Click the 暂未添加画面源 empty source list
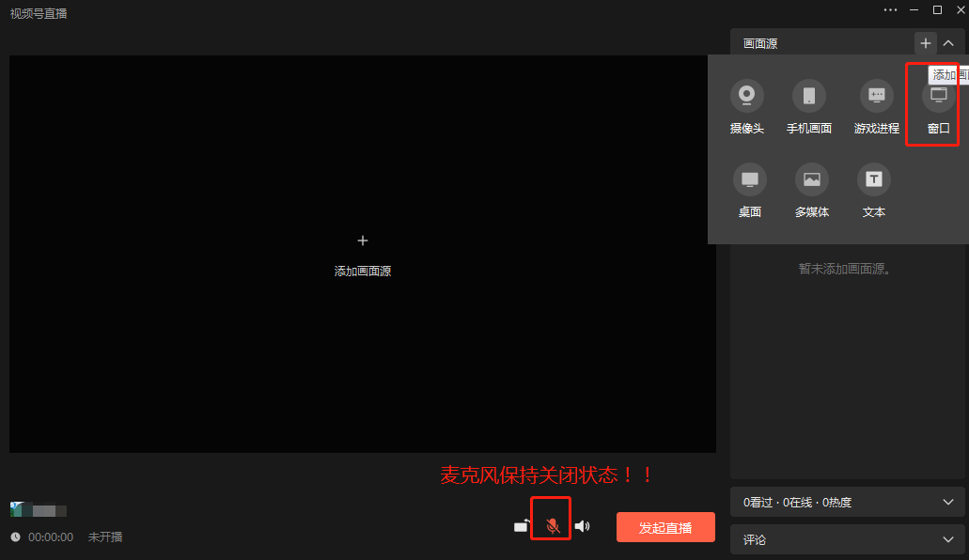The width and height of the screenshot is (969, 560). tap(846, 268)
